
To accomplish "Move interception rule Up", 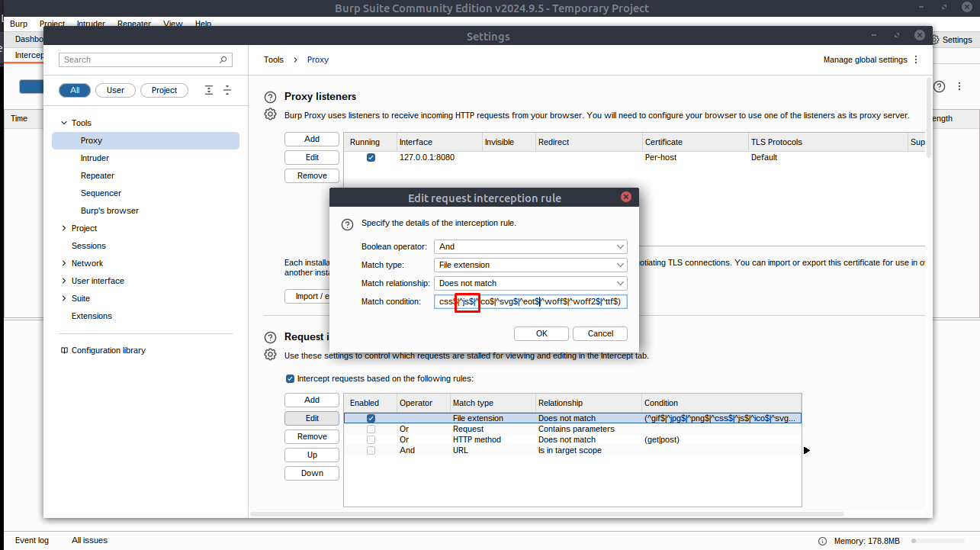I will click(312, 455).
